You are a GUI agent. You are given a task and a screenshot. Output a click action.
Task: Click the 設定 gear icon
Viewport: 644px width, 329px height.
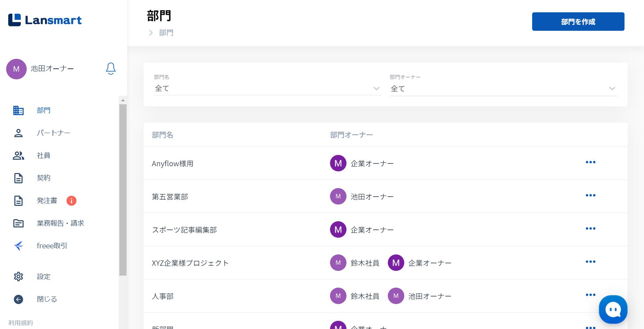click(18, 276)
